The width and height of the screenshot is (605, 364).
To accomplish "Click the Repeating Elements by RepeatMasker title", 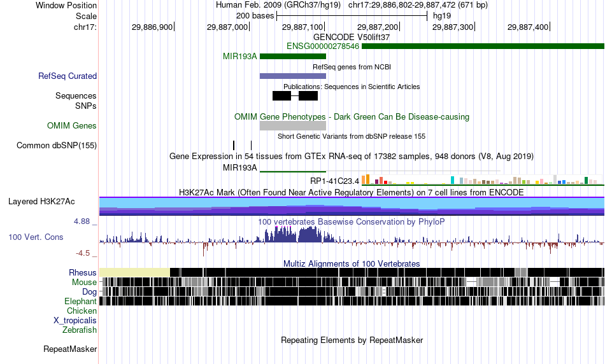I will click(x=352, y=340).
